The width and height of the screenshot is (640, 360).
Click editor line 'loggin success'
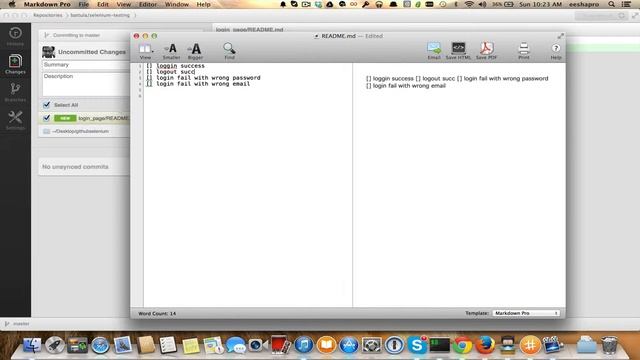click(176, 66)
